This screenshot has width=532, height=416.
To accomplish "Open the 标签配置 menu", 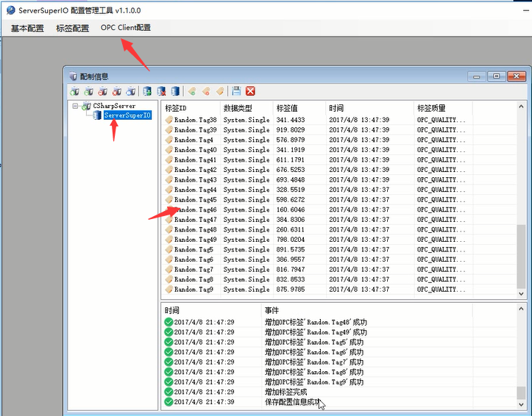I will (x=72, y=28).
